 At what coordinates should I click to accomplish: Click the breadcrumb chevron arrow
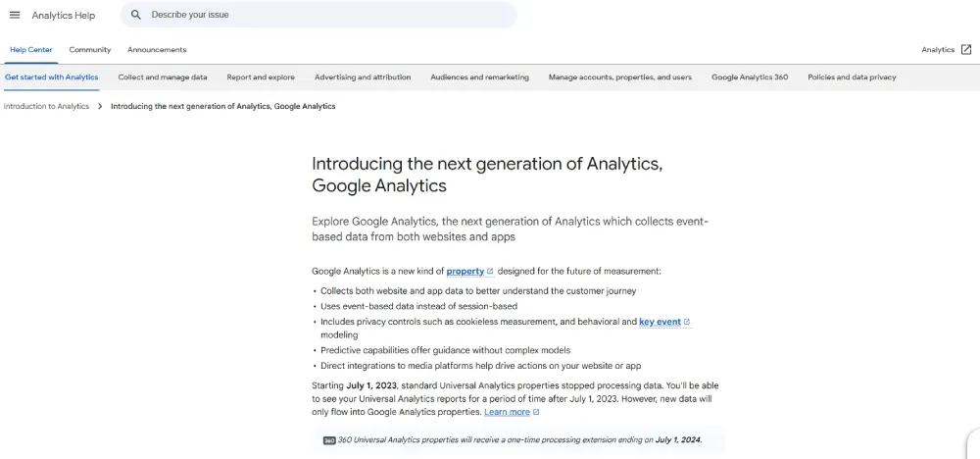(x=100, y=106)
